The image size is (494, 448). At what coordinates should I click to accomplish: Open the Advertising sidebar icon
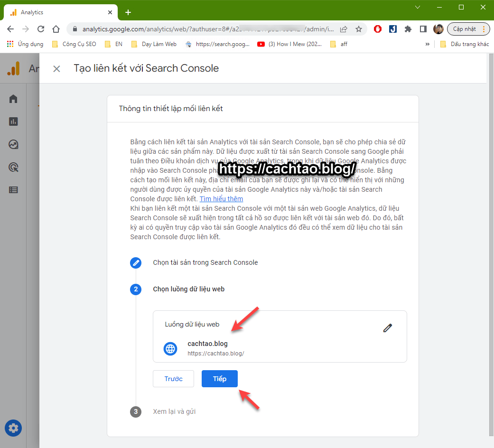click(13, 167)
